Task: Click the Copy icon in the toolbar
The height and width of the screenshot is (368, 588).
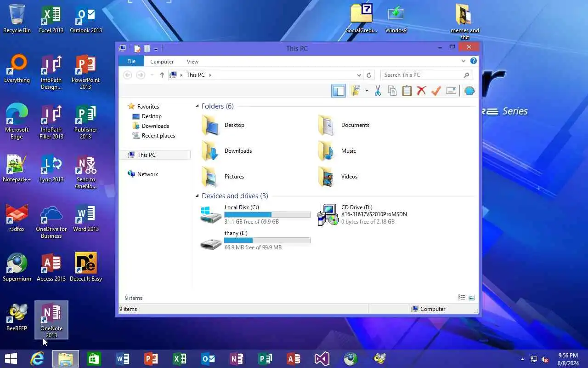Action: click(x=392, y=91)
